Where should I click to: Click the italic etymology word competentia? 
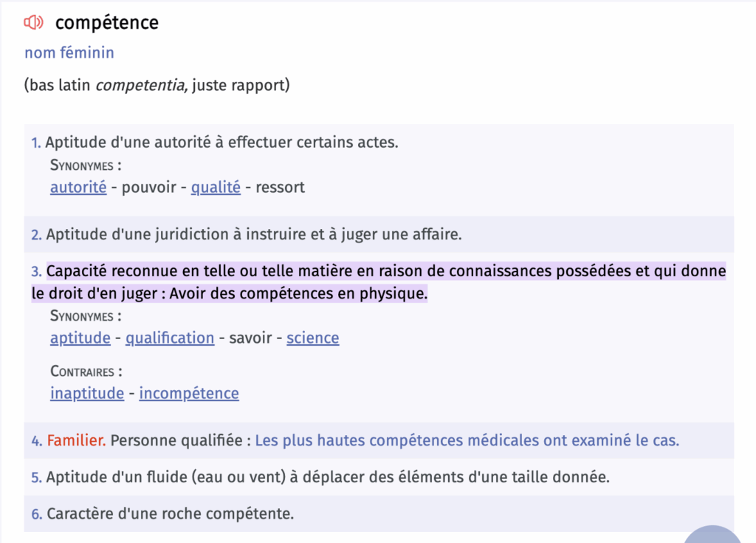[x=140, y=86]
